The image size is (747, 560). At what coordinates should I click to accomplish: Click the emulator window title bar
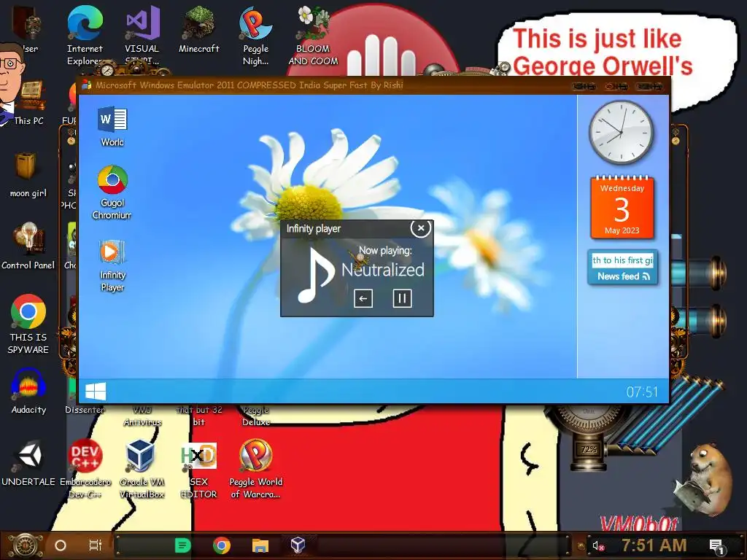374,85
